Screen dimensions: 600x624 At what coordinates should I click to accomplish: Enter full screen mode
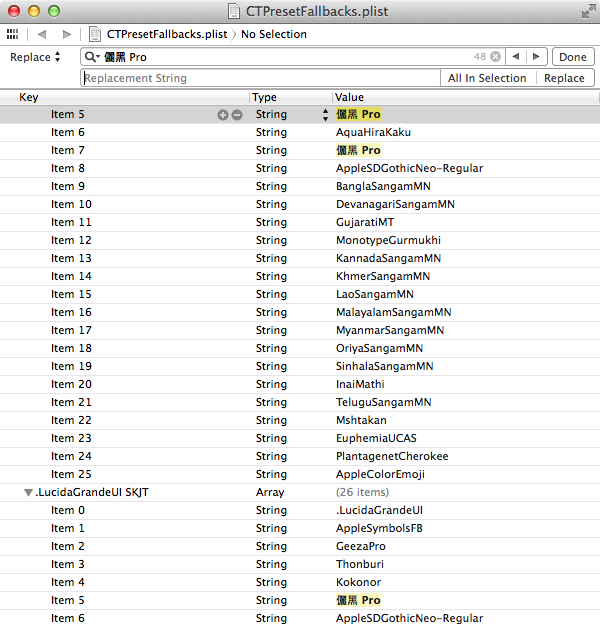tap(586, 11)
